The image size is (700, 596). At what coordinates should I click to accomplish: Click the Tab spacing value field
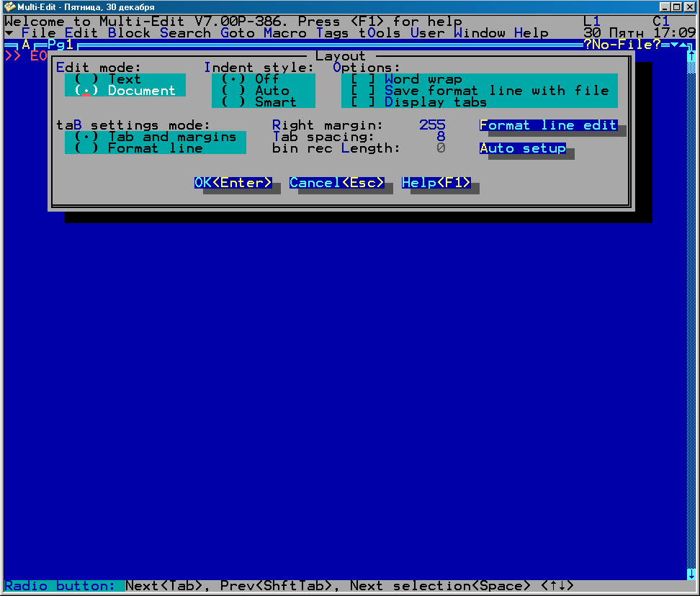click(x=441, y=137)
